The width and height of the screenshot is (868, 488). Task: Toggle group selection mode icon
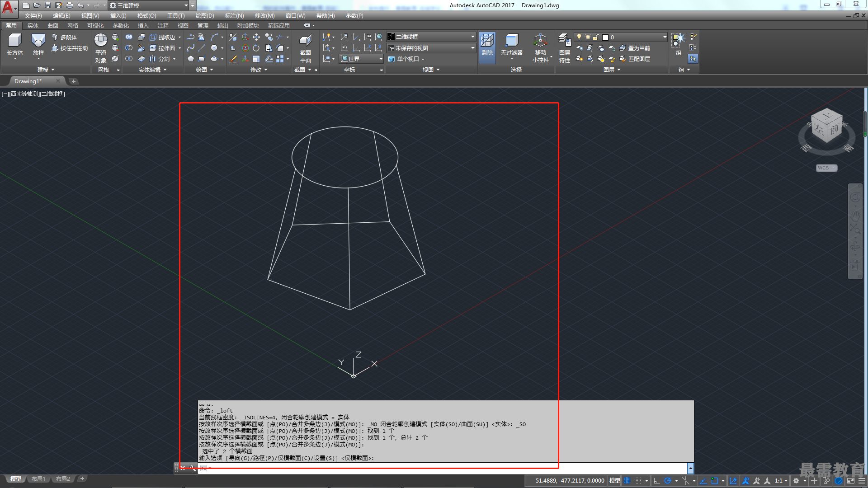coord(693,59)
